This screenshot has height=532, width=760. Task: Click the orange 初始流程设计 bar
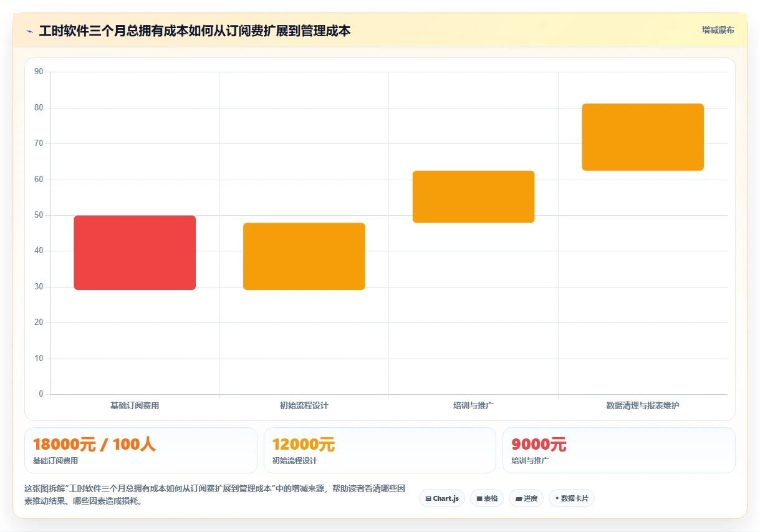304,256
